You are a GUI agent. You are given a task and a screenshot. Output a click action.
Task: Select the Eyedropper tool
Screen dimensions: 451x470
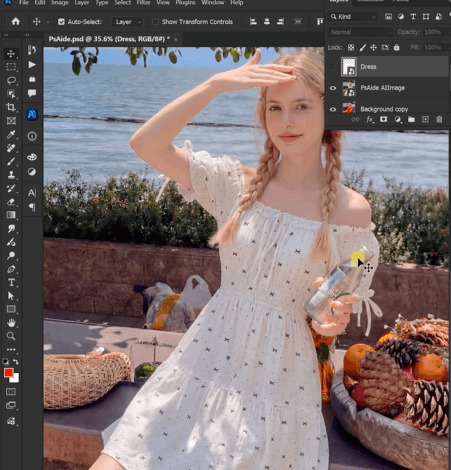11,134
